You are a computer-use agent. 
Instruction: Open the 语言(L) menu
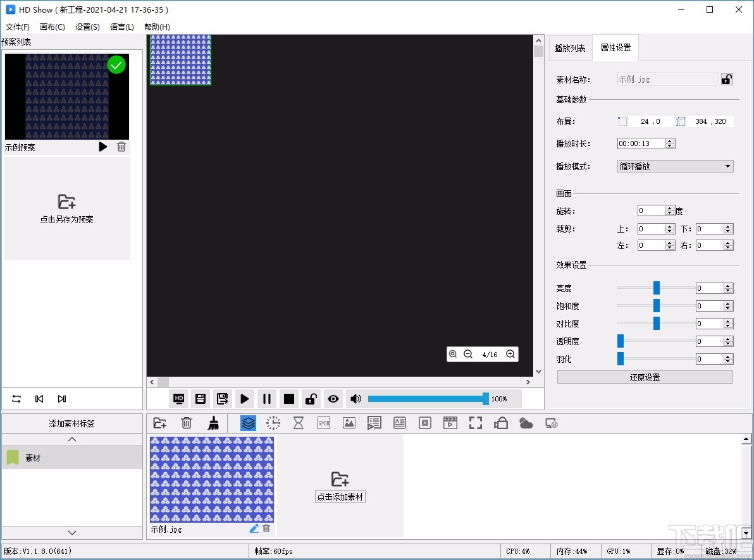[x=122, y=27]
